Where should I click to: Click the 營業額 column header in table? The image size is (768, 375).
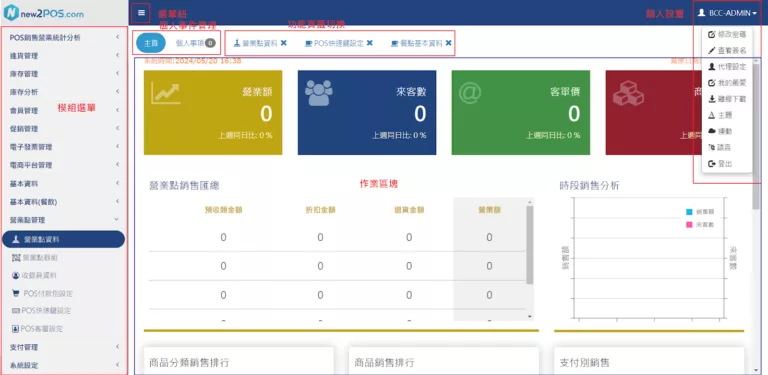tap(489, 210)
